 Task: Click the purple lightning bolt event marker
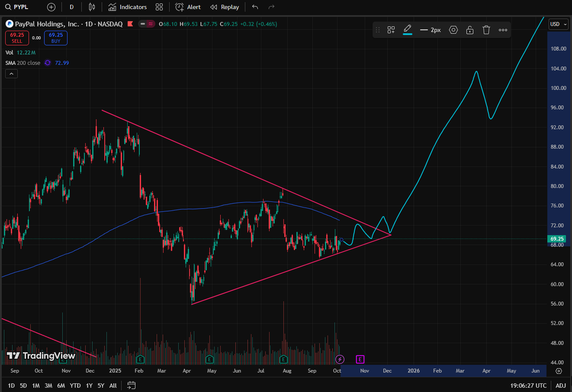(x=340, y=359)
